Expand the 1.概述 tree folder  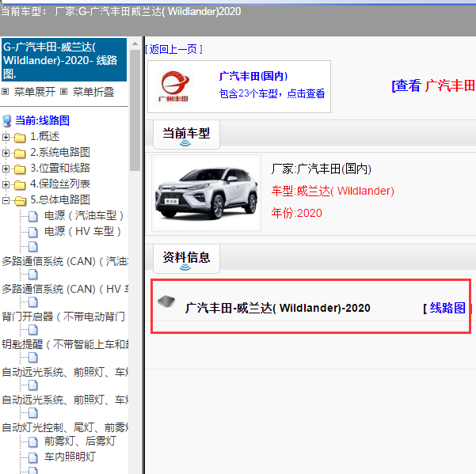[6, 138]
